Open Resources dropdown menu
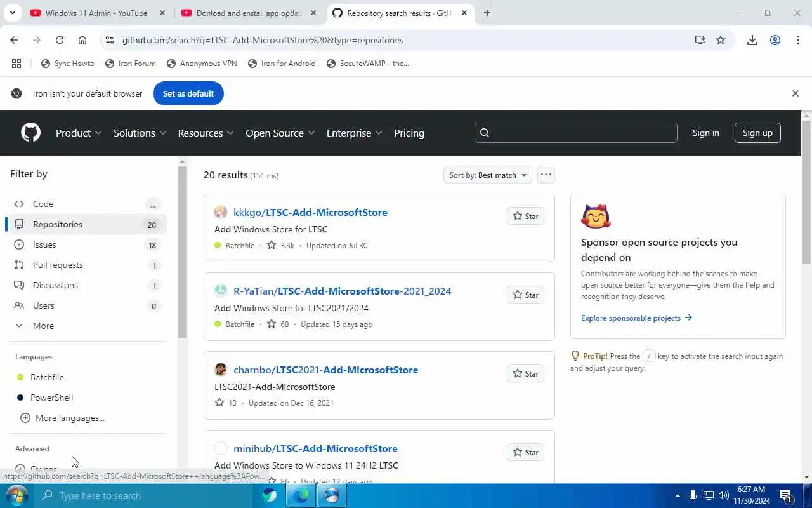The width and height of the screenshot is (812, 508). click(x=206, y=133)
